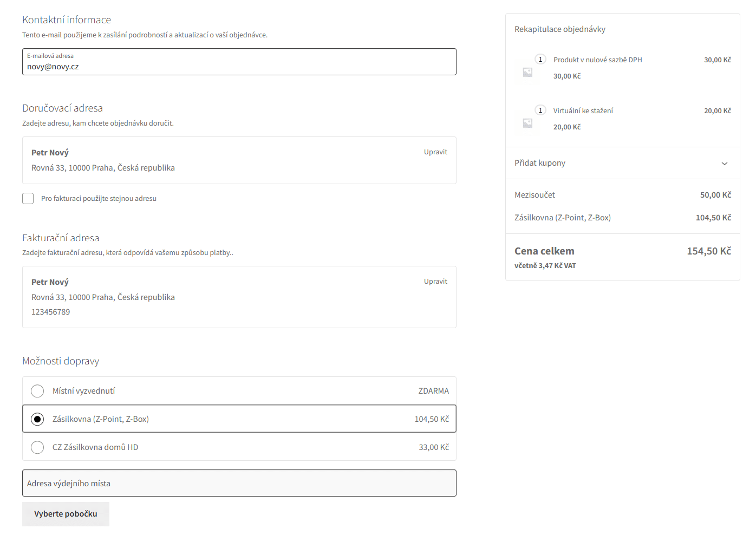Click the Adresa výdejního místa field

click(239, 483)
